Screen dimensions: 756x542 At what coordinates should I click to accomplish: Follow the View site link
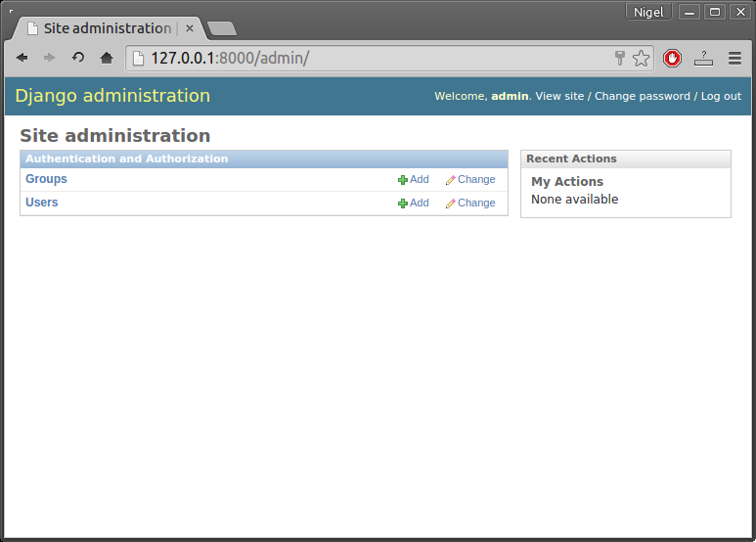coord(559,96)
